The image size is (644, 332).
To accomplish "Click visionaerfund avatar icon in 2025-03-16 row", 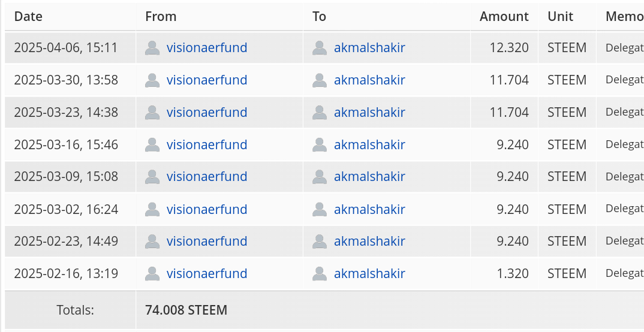I will [x=152, y=145].
